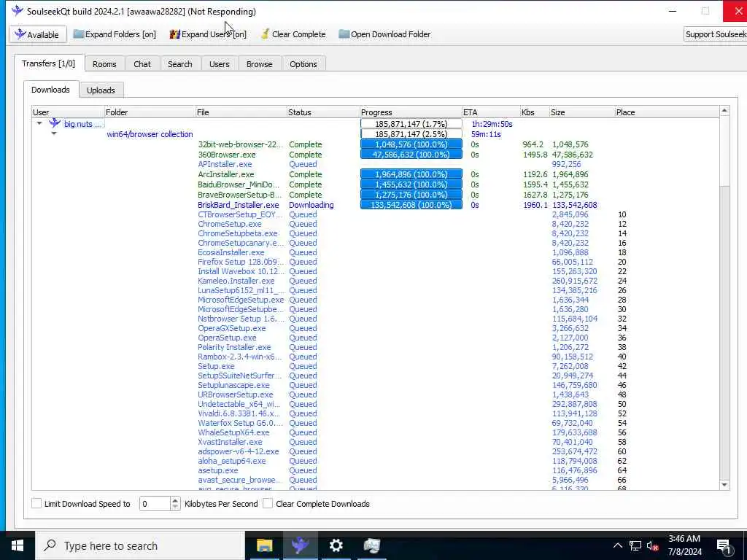
Task: Sort by the Folder column header
Action: pos(150,112)
